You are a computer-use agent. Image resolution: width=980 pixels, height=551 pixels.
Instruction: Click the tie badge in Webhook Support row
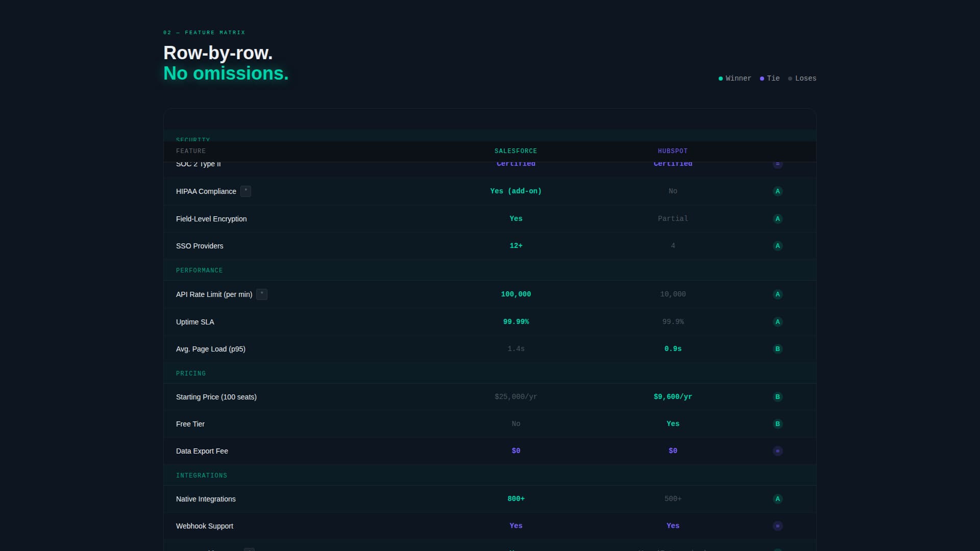click(777, 526)
